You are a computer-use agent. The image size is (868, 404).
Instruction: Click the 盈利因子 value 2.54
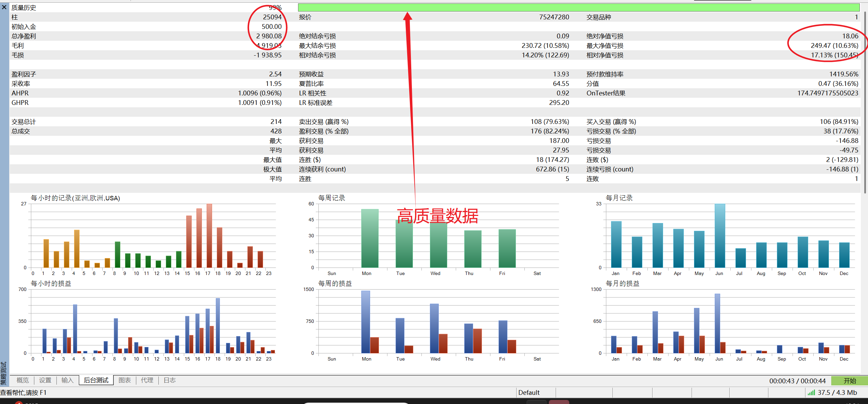pyautogui.click(x=275, y=74)
